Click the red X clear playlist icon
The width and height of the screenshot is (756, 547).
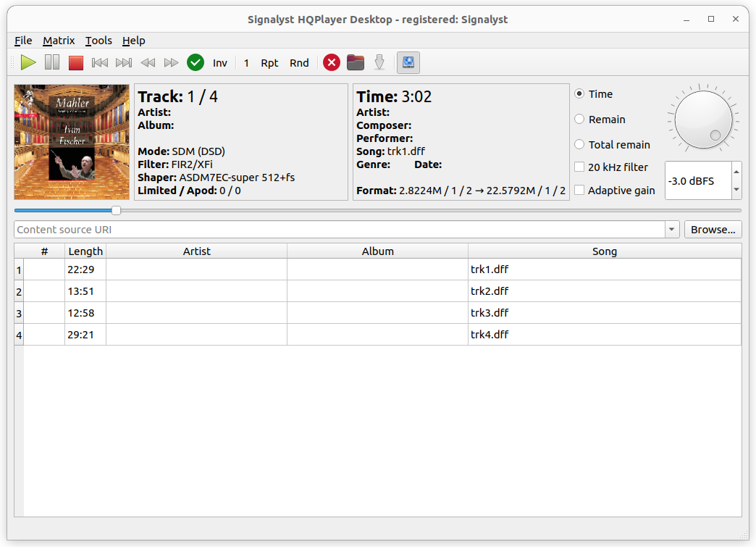(x=332, y=63)
